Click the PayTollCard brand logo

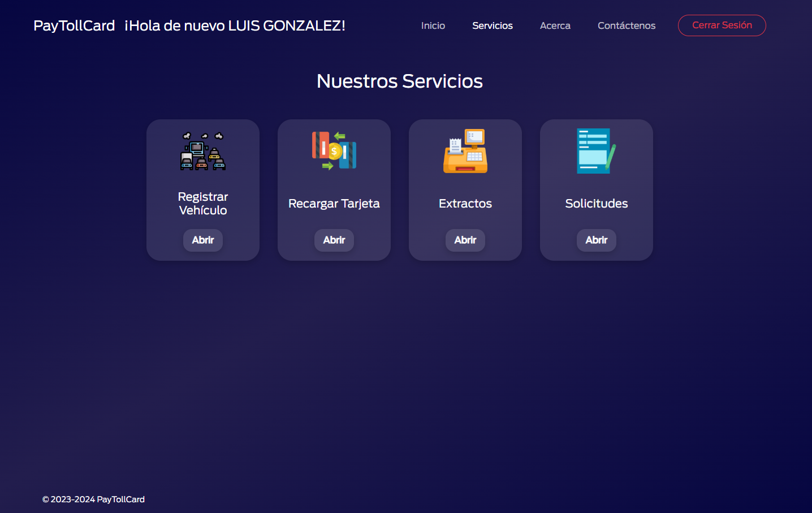[x=74, y=25]
